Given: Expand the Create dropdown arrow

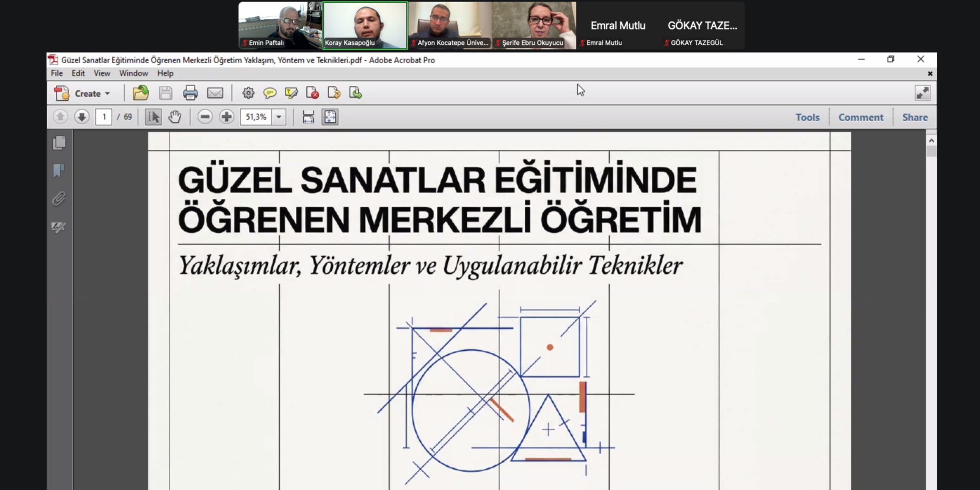Looking at the screenshot, I should pos(107,94).
